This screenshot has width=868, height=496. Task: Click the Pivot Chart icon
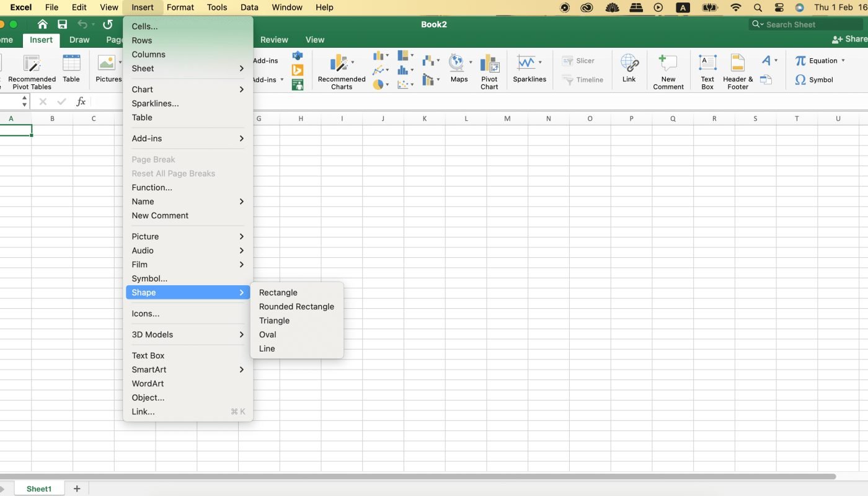point(489,64)
